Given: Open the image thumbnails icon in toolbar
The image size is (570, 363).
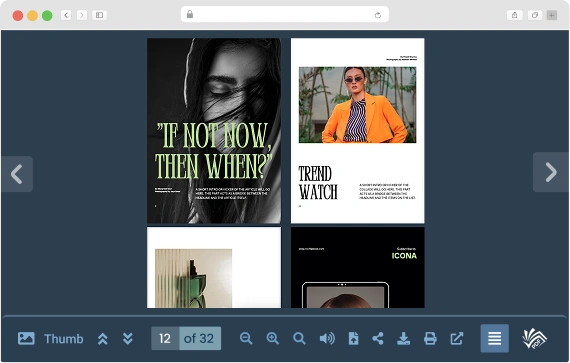Looking at the screenshot, I should point(26,338).
